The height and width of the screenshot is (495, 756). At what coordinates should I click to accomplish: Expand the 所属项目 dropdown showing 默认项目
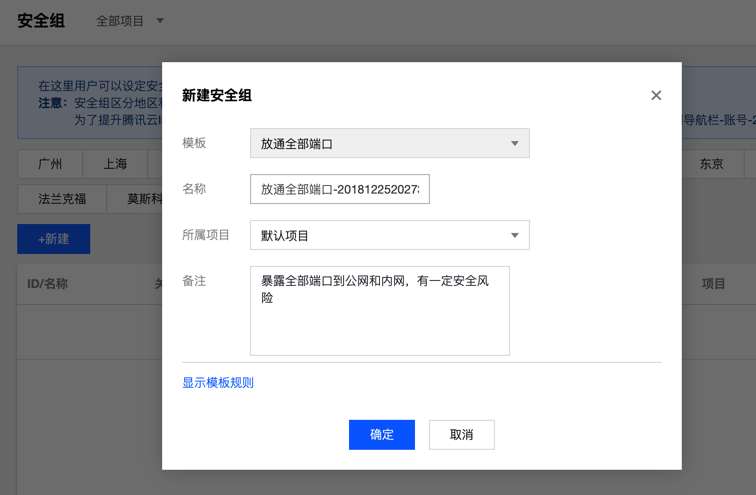(390, 235)
